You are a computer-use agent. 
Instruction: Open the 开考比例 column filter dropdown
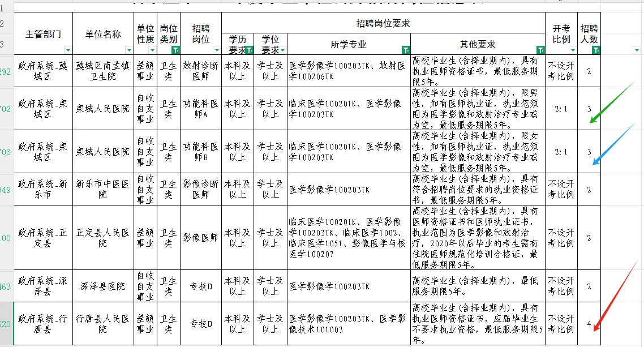click(x=573, y=50)
